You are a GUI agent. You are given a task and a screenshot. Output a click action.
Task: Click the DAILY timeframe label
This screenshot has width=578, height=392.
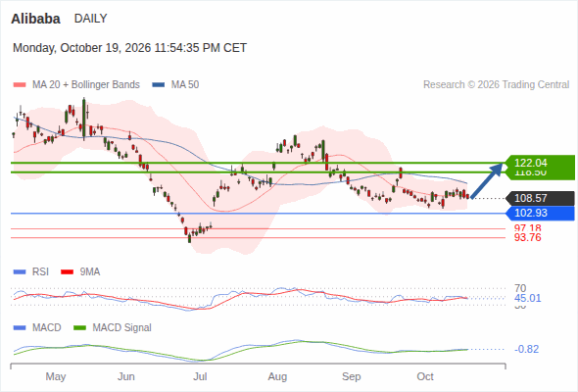(x=91, y=19)
